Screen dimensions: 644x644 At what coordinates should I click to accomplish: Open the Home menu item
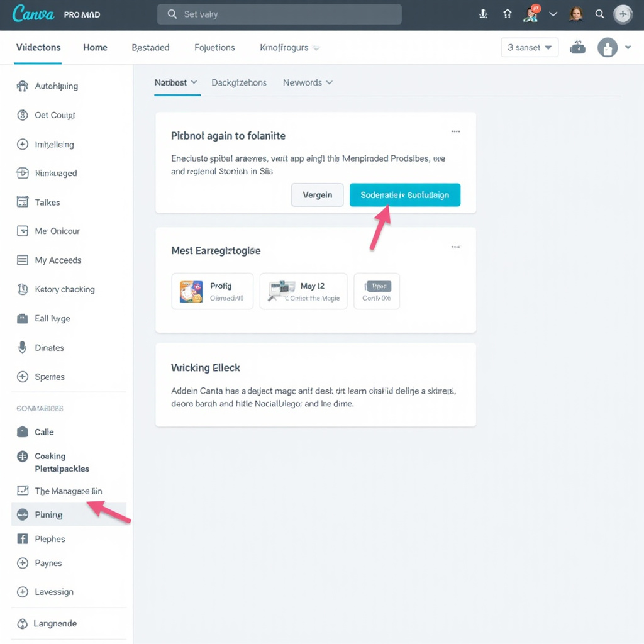[95, 48]
